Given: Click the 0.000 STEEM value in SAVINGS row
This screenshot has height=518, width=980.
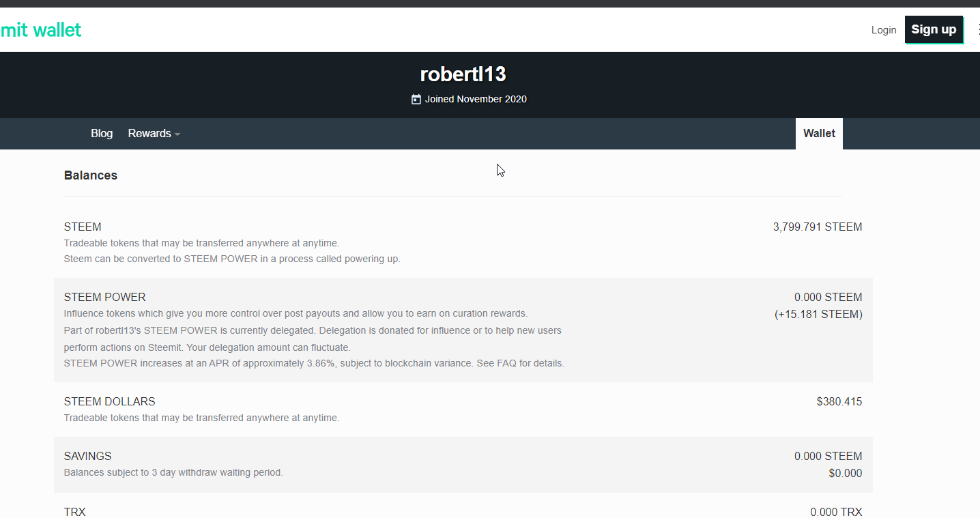Looking at the screenshot, I should 828,457.
